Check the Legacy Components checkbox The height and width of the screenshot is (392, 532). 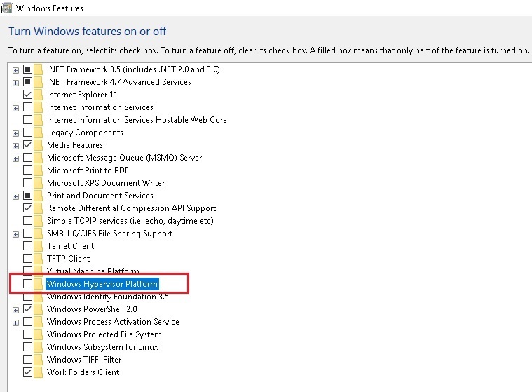(28, 132)
